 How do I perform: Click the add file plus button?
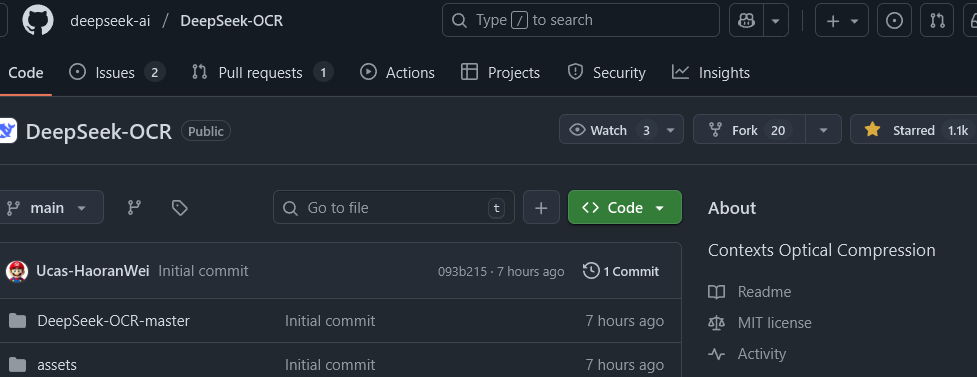pos(541,208)
